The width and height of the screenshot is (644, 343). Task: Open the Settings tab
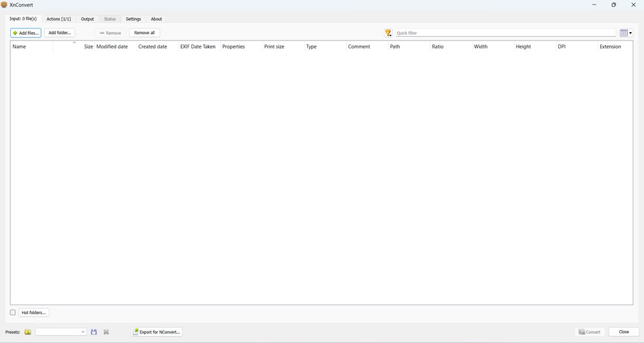tap(133, 19)
